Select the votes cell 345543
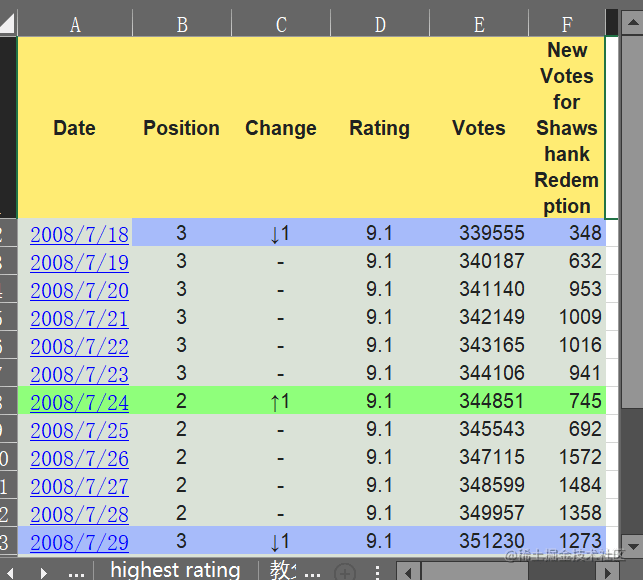Screen dimensions: 643x580 click(x=479, y=429)
